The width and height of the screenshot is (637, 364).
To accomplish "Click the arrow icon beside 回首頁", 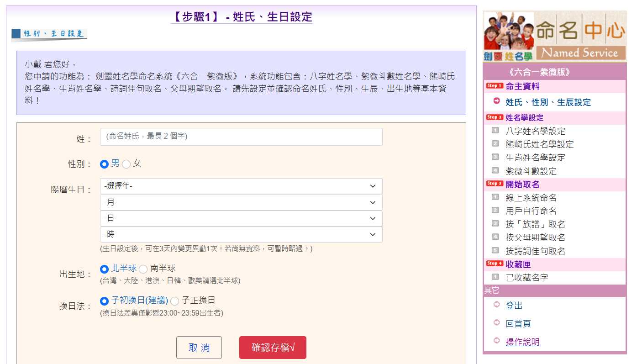I will 497,323.
